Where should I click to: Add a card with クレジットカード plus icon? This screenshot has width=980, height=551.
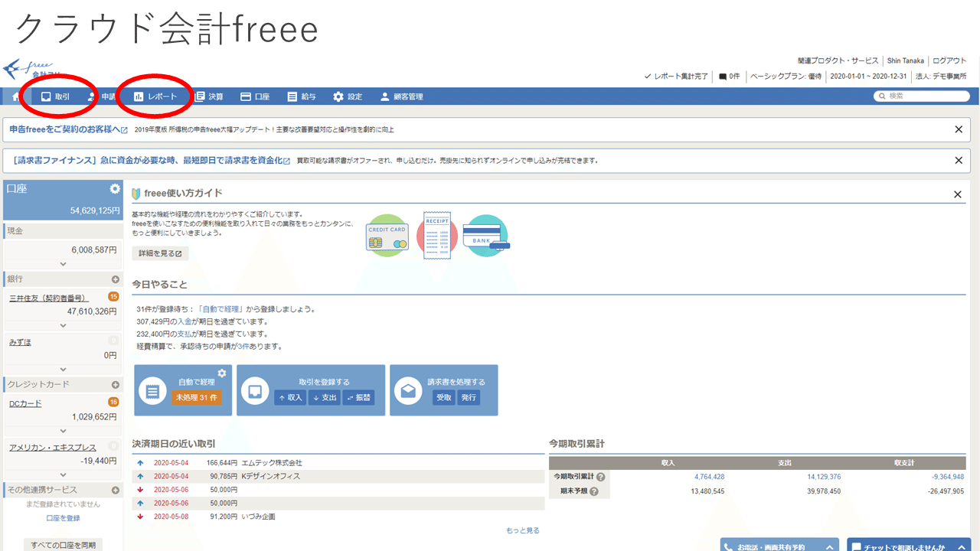[116, 385]
